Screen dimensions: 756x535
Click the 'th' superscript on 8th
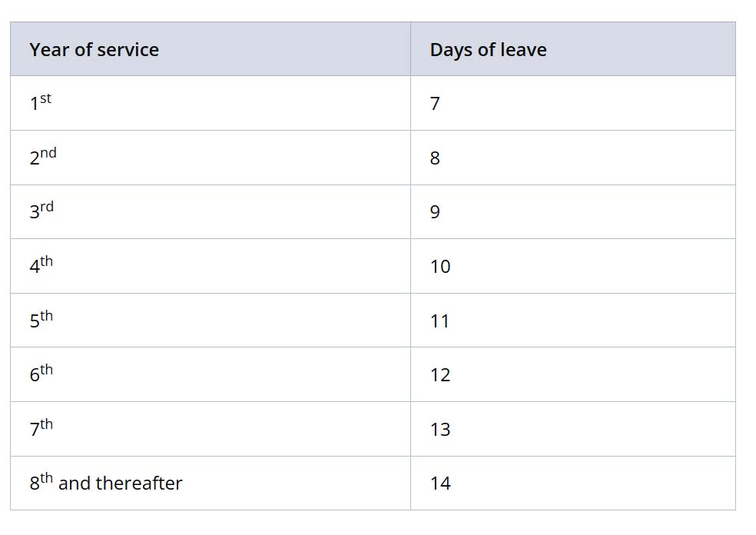tap(46, 477)
